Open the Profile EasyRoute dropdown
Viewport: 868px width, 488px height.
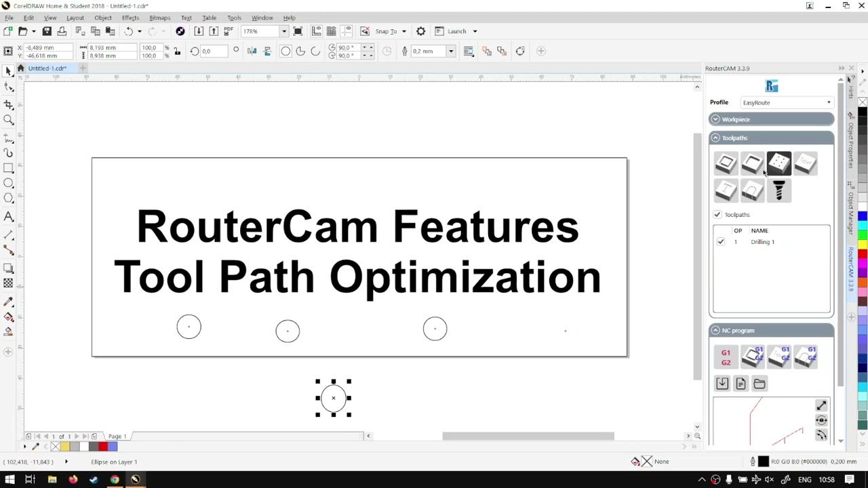787,102
